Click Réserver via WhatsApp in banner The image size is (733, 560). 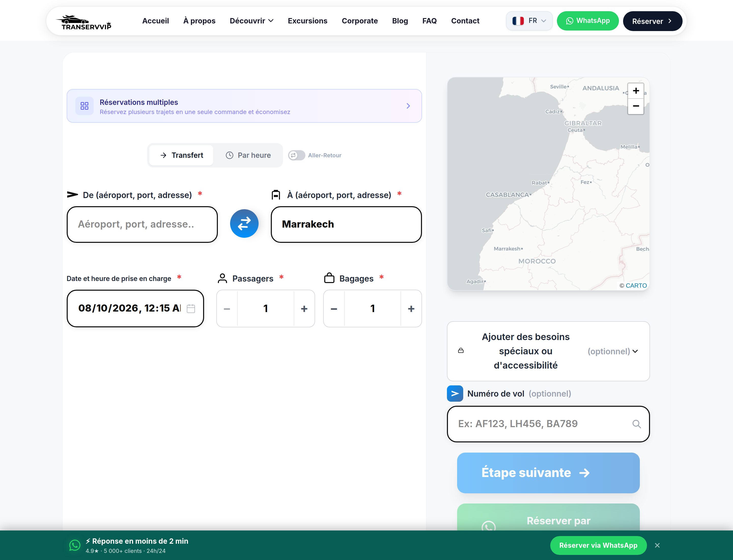pyautogui.click(x=598, y=545)
